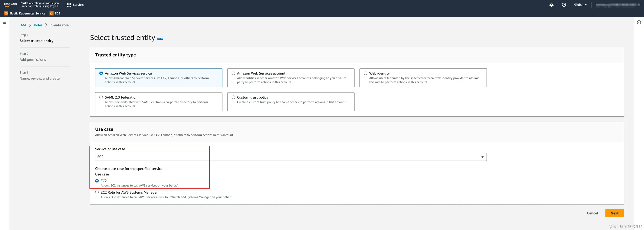
Task: Go to Roles breadcrumb link
Action: point(38,25)
